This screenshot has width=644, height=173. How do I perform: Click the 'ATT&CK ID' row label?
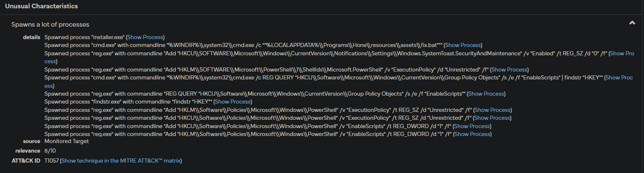(26, 161)
